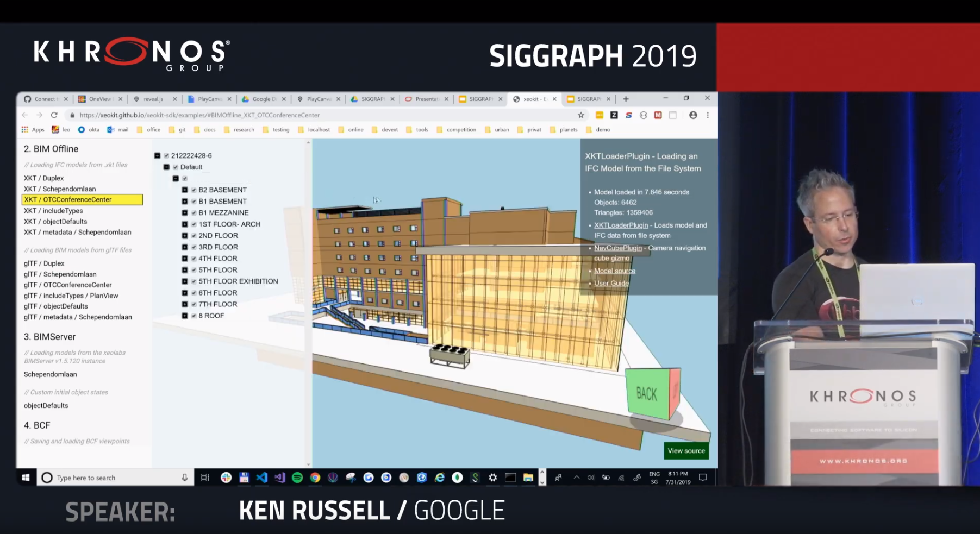Bookmark this page with the star icon
The image size is (980, 534).
pyautogui.click(x=581, y=115)
